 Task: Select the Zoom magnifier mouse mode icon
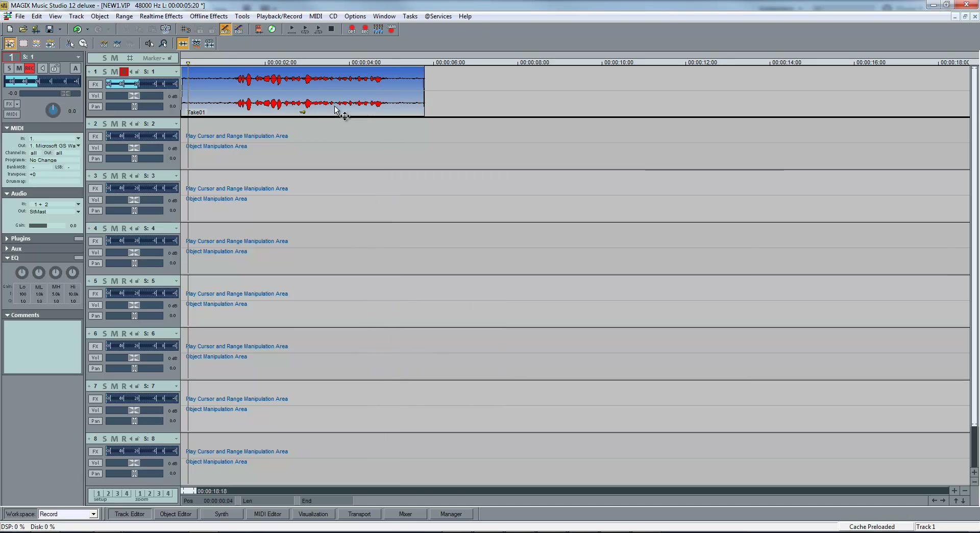tap(163, 43)
